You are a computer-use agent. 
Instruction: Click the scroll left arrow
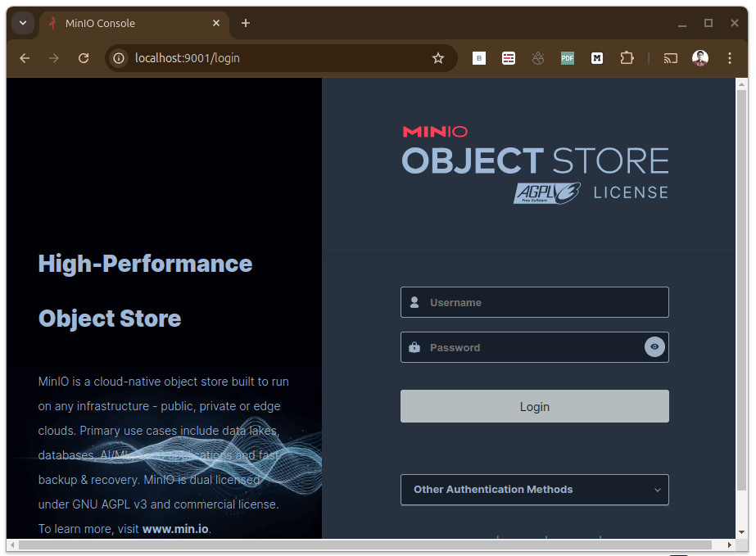(12, 545)
